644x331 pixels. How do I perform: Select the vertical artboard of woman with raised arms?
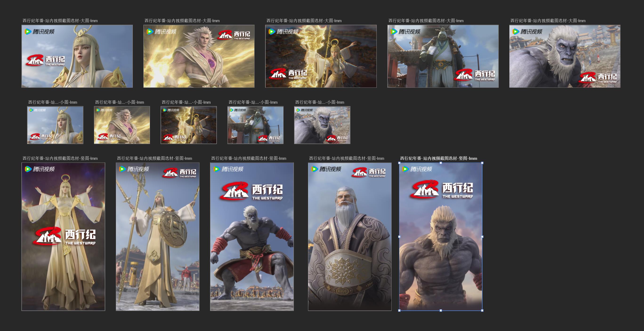pyautogui.click(x=63, y=237)
